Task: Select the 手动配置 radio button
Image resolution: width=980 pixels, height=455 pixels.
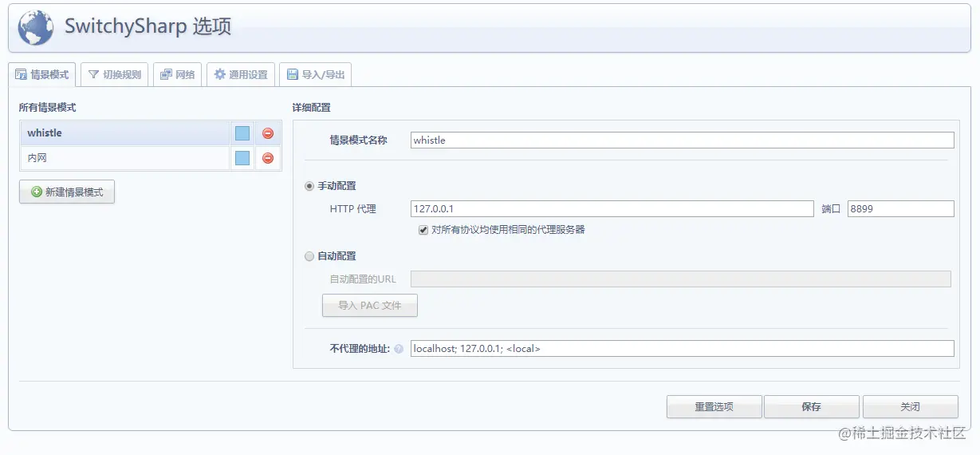Action: [x=309, y=186]
